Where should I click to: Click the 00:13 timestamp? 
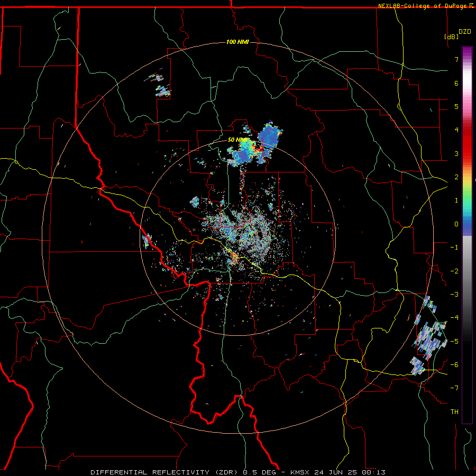click(373, 472)
